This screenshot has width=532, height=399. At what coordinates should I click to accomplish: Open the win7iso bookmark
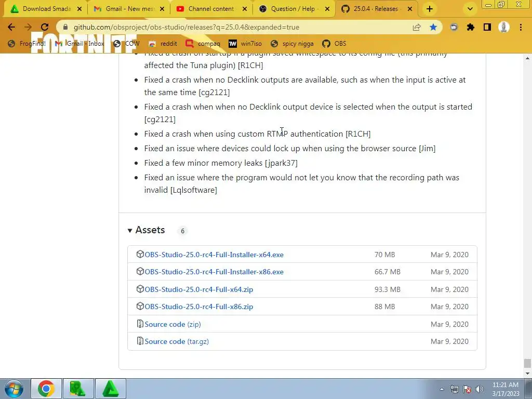coord(245,44)
